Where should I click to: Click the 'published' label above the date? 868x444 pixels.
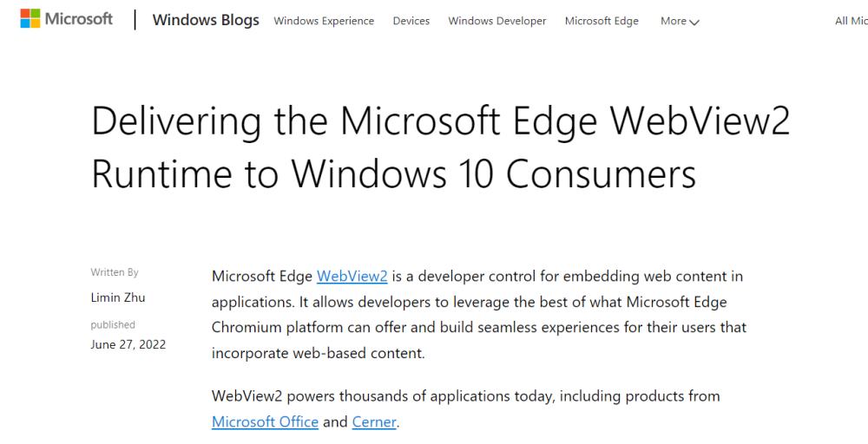click(x=113, y=325)
